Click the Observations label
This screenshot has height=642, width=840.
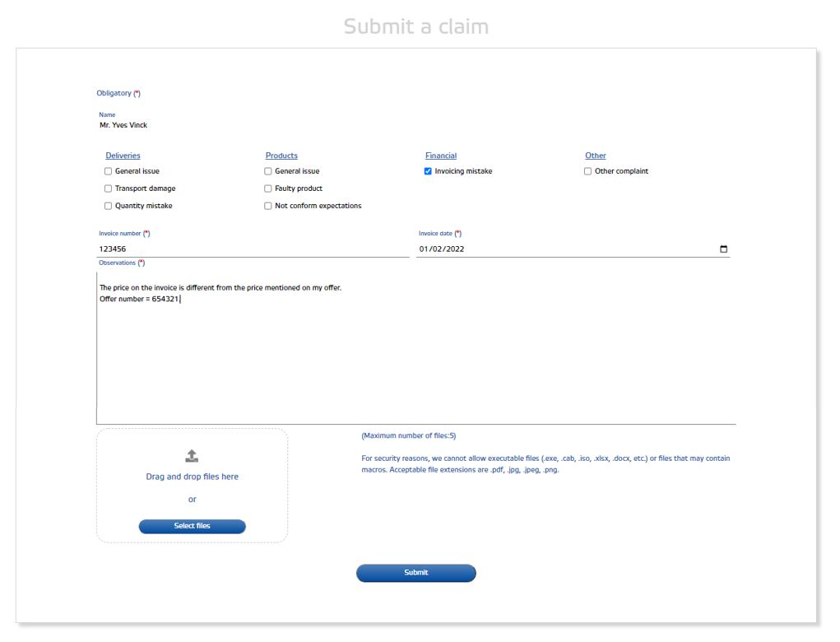(122, 263)
